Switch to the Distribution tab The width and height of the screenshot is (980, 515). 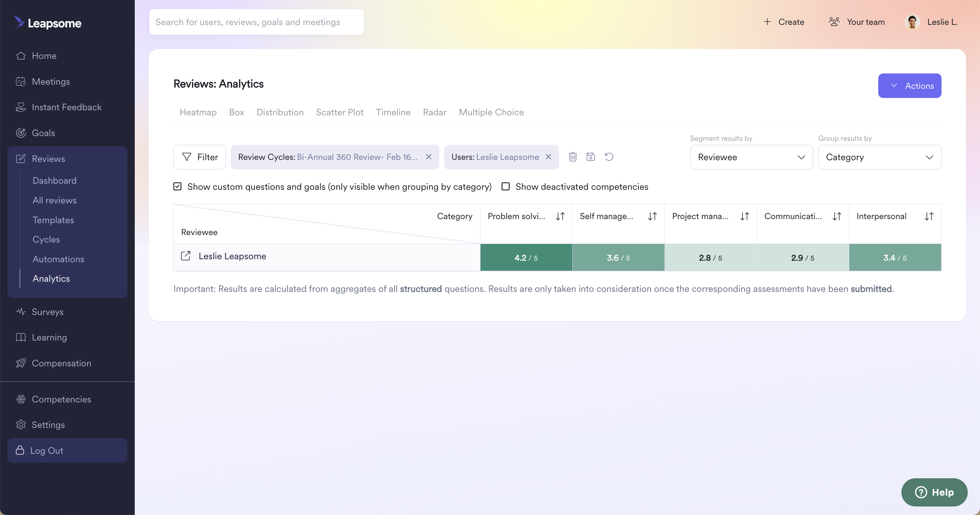point(280,112)
